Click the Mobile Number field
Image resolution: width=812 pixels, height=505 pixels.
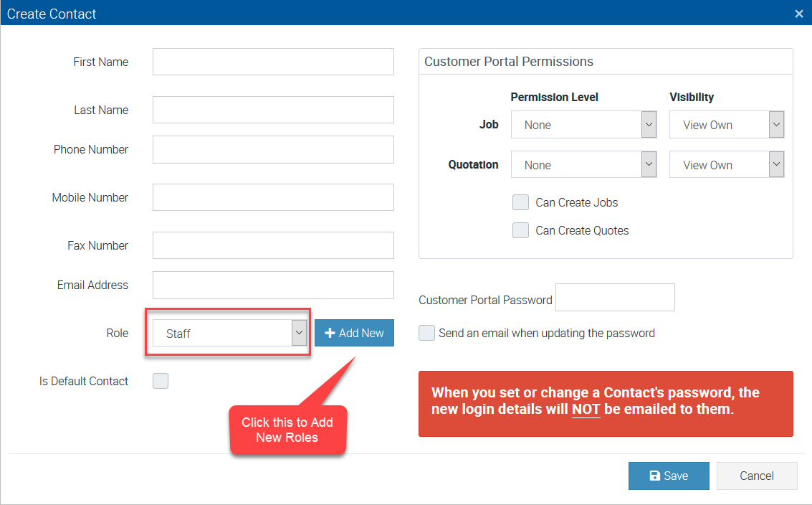click(273, 197)
